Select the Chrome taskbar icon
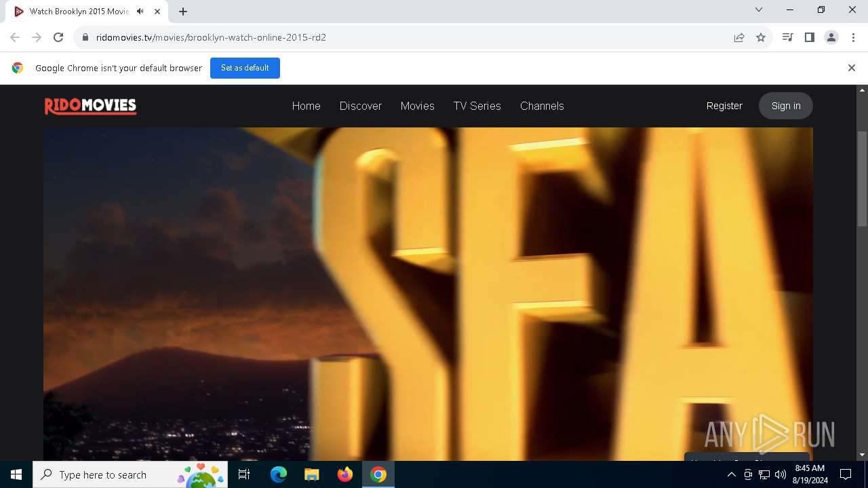 coord(378,474)
